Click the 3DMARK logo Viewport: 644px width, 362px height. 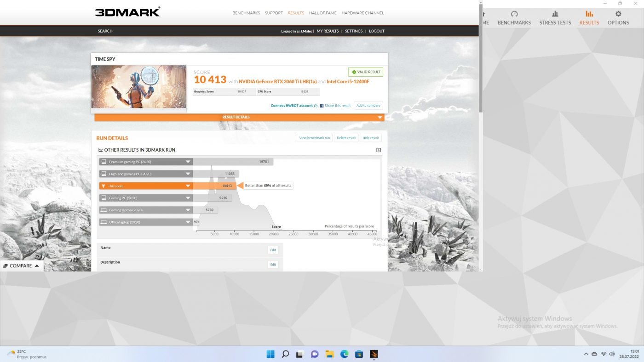tap(127, 12)
